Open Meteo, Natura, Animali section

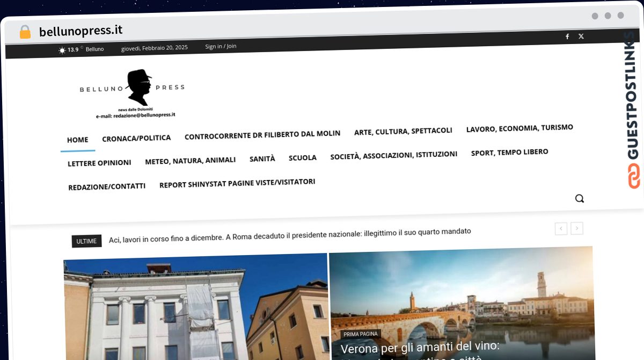[191, 160]
